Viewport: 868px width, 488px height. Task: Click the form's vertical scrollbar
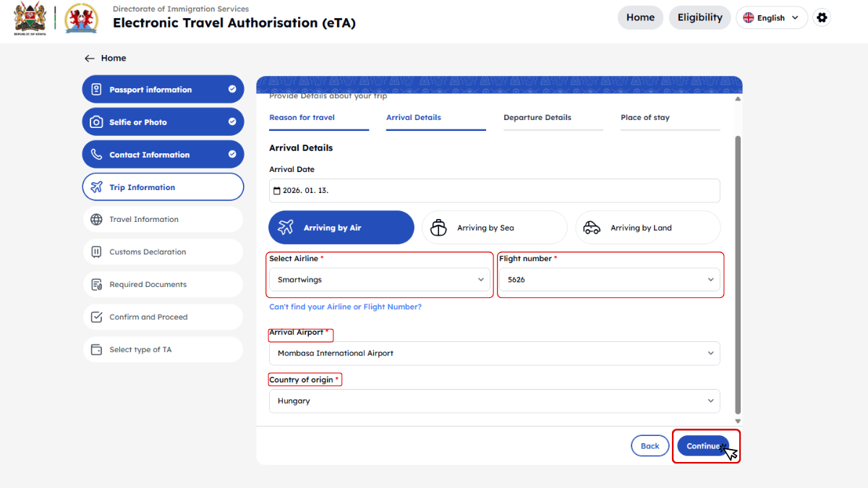click(x=738, y=275)
